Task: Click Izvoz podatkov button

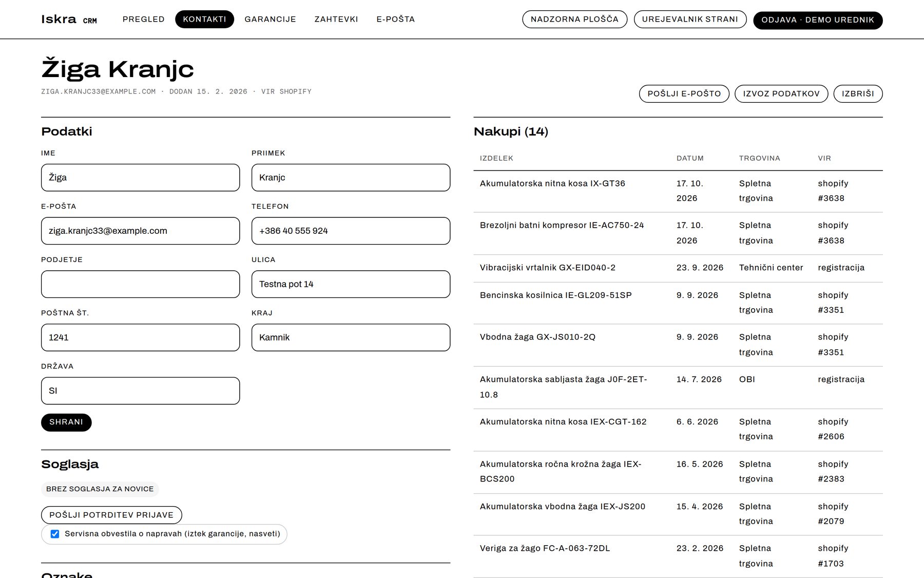Action: [x=781, y=94]
